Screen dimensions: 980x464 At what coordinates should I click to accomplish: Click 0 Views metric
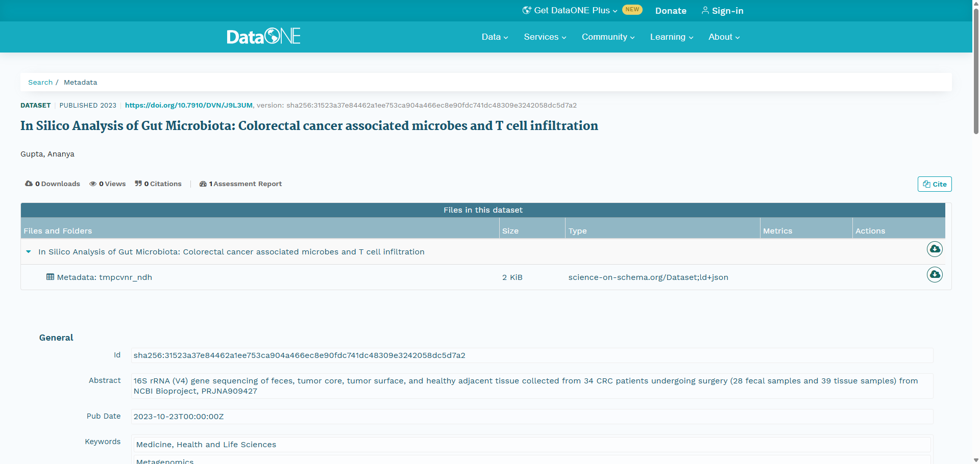point(108,184)
